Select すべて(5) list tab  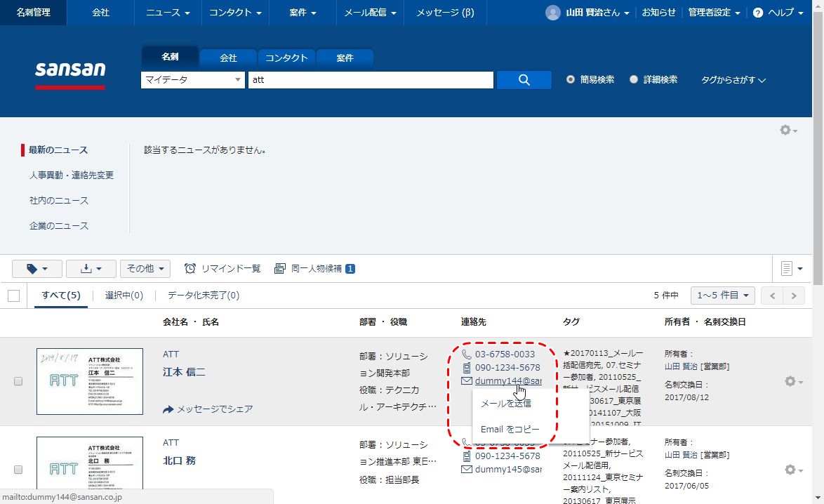click(x=61, y=296)
